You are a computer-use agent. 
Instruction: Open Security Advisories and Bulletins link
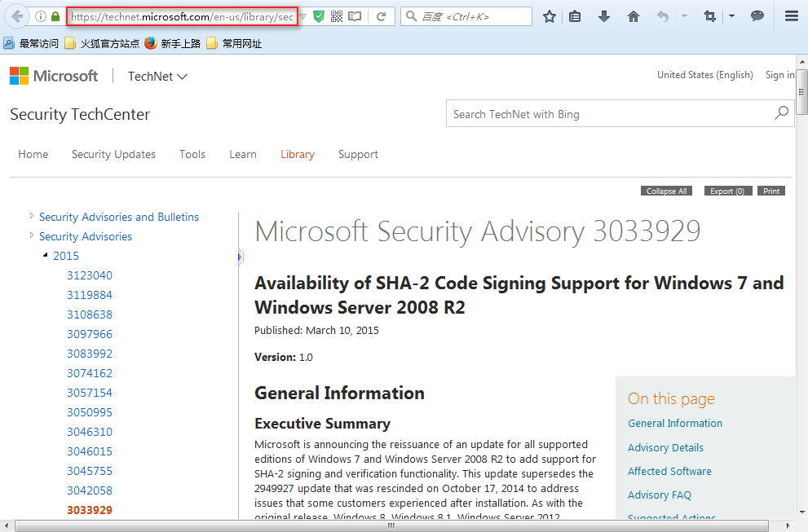click(x=119, y=218)
